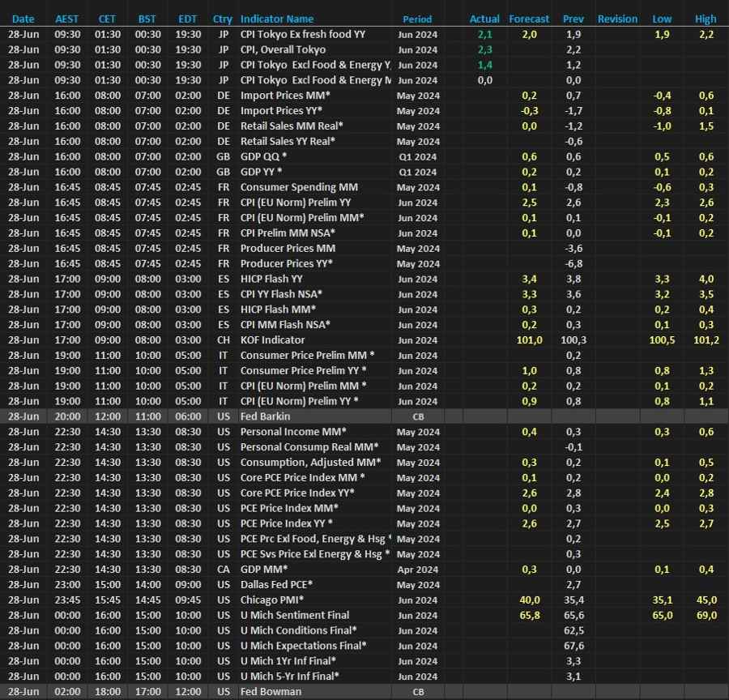729x700 pixels.
Task: Click the EDT column header
Action: pyautogui.click(x=188, y=19)
